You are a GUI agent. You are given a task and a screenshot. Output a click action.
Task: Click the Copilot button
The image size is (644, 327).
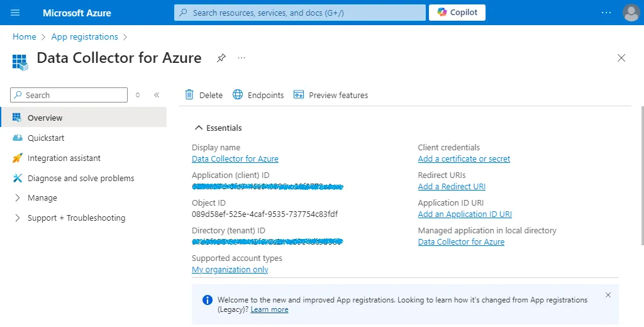[x=457, y=13]
